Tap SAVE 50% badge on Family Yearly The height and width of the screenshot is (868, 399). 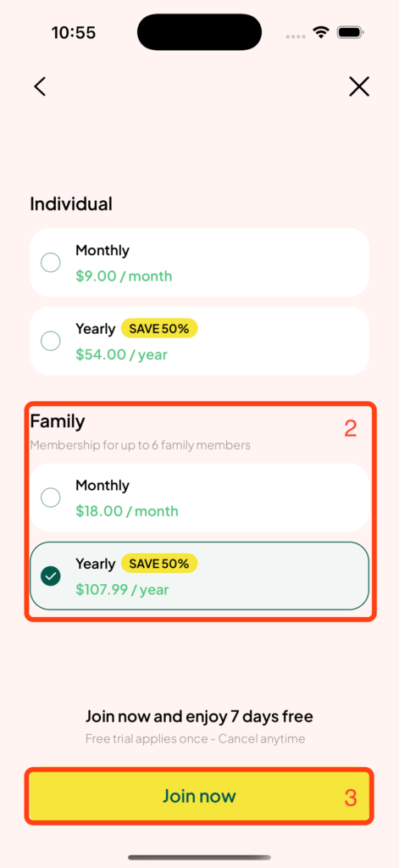click(x=159, y=564)
